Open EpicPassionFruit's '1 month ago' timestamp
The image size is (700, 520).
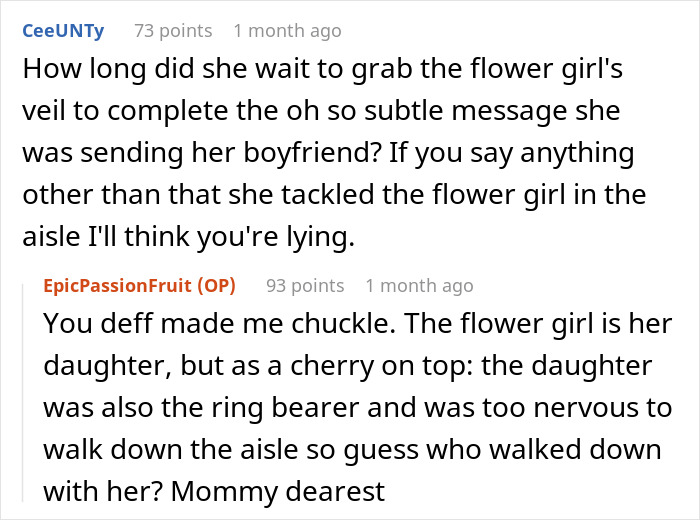coord(419,286)
